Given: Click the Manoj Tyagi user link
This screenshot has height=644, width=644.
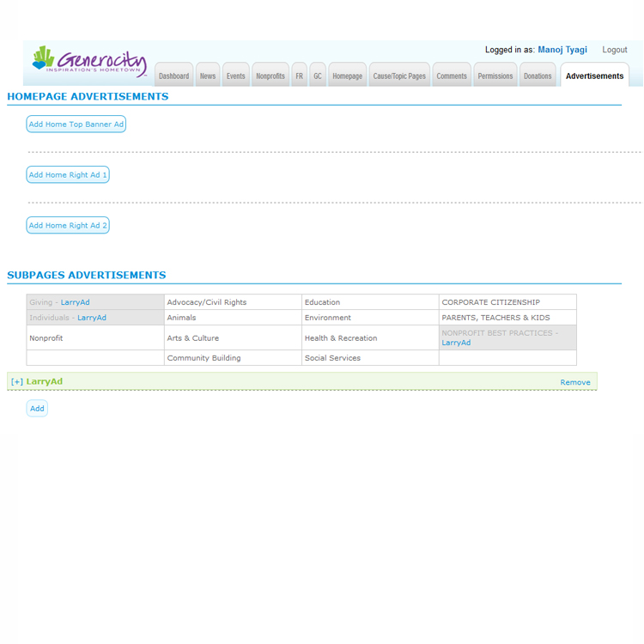Looking at the screenshot, I should click(x=562, y=50).
